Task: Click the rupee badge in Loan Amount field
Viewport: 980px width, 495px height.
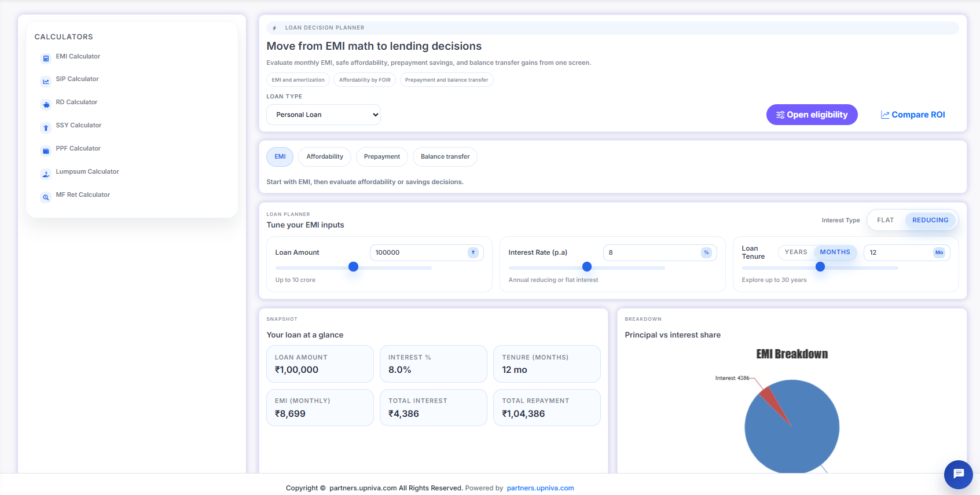Action: click(x=474, y=252)
